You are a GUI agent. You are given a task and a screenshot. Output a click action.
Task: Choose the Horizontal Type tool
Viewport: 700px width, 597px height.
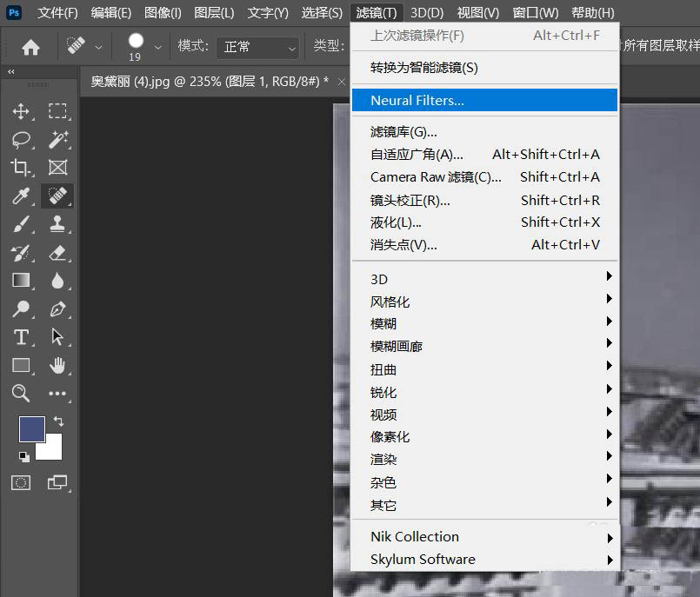(x=23, y=337)
